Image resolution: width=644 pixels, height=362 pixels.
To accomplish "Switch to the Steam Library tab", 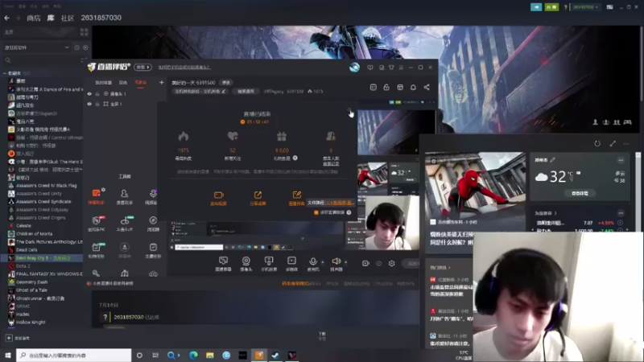I will pyautogui.click(x=51, y=18).
